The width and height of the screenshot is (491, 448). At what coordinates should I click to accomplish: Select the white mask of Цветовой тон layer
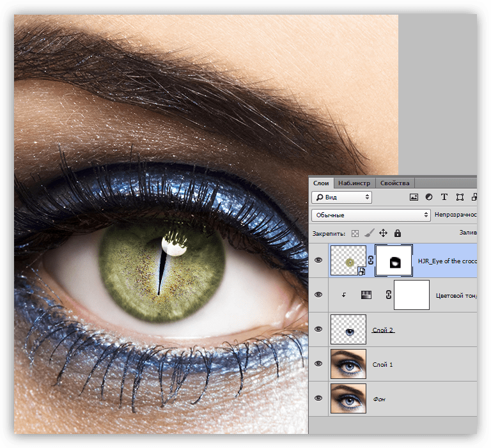point(412,295)
